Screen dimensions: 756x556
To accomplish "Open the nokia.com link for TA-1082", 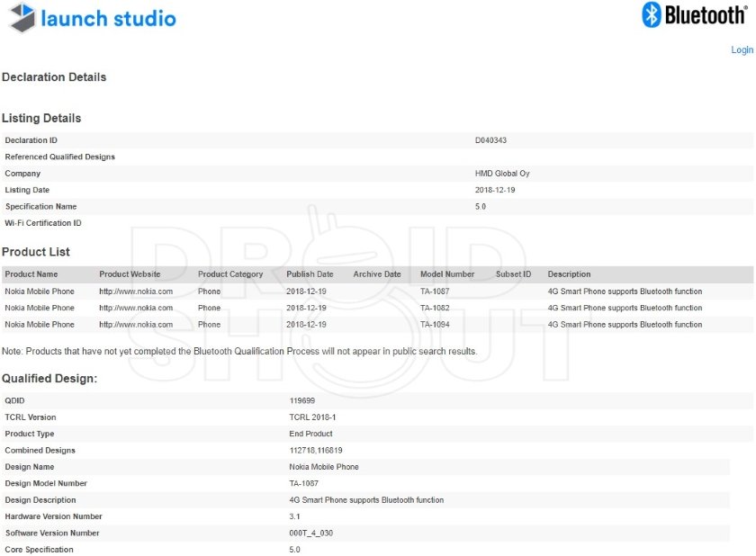I will point(136,308).
